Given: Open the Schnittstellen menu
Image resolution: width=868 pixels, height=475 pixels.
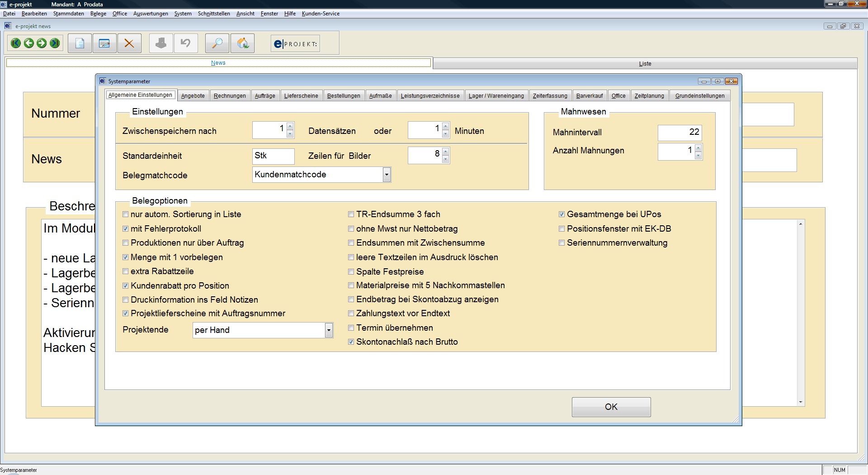Looking at the screenshot, I should click(x=214, y=14).
